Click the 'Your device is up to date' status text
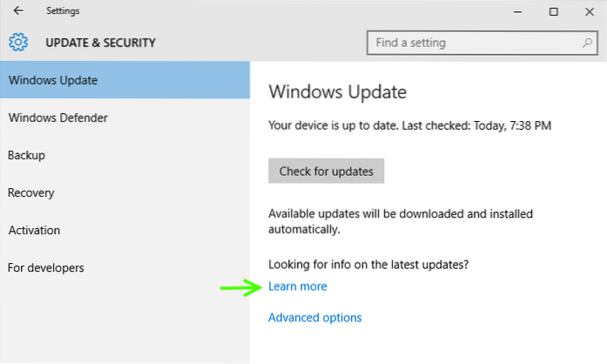The image size is (607, 364). pyautogui.click(x=409, y=126)
